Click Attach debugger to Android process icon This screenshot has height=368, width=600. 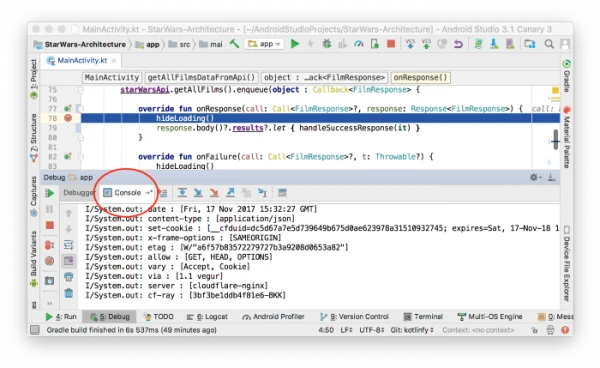375,44
